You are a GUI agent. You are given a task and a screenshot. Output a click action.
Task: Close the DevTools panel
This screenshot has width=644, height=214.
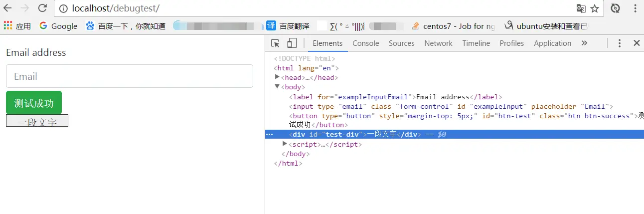pyautogui.click(x=637, y=43)
